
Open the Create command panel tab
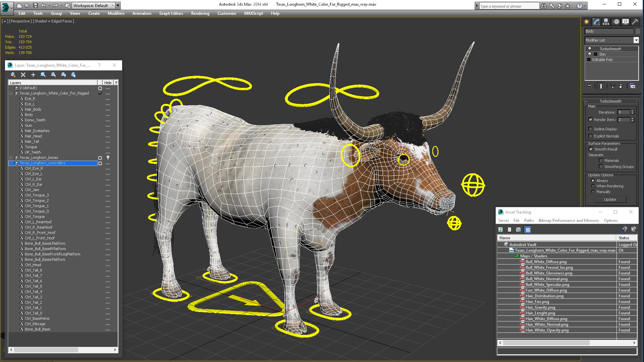point(586,22)
